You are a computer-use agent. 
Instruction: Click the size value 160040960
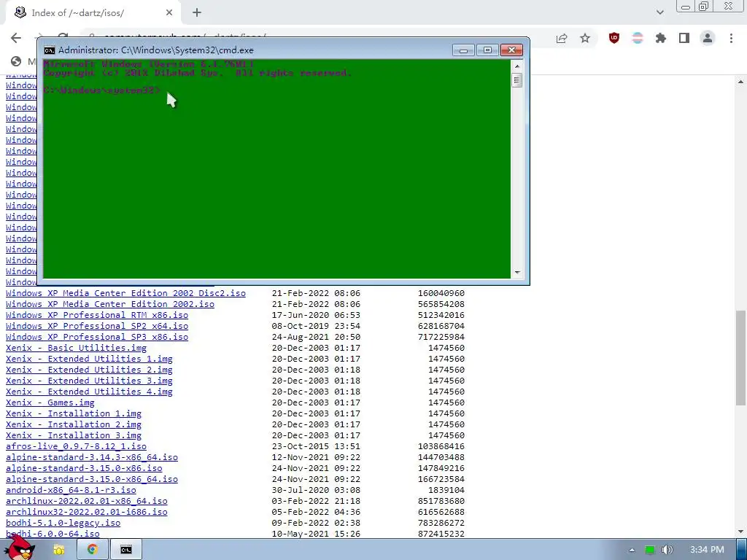click(x=441, y=293)
